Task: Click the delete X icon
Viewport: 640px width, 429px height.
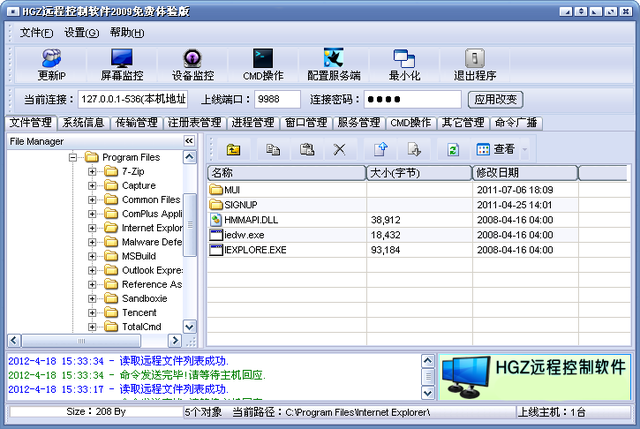Action: 339,149
